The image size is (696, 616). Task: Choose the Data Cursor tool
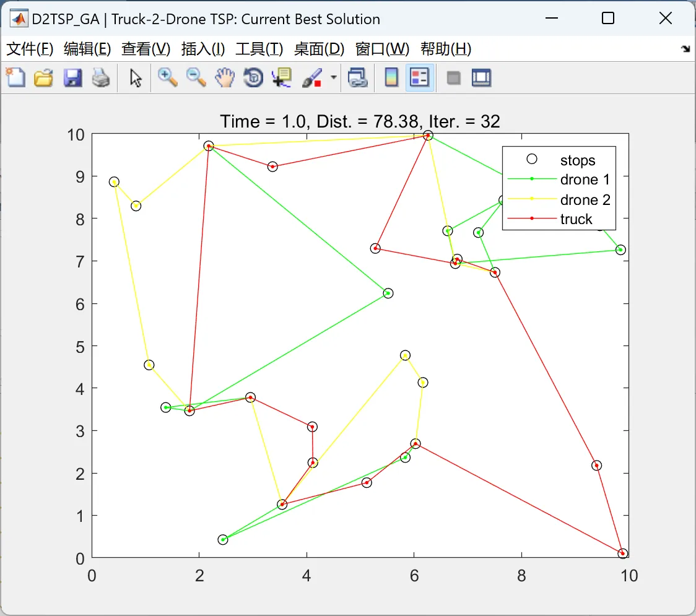click(x=281, y=77)
